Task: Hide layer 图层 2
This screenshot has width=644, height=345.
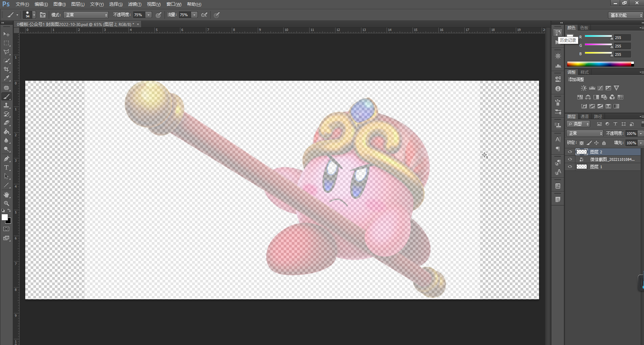Action: 570,152
